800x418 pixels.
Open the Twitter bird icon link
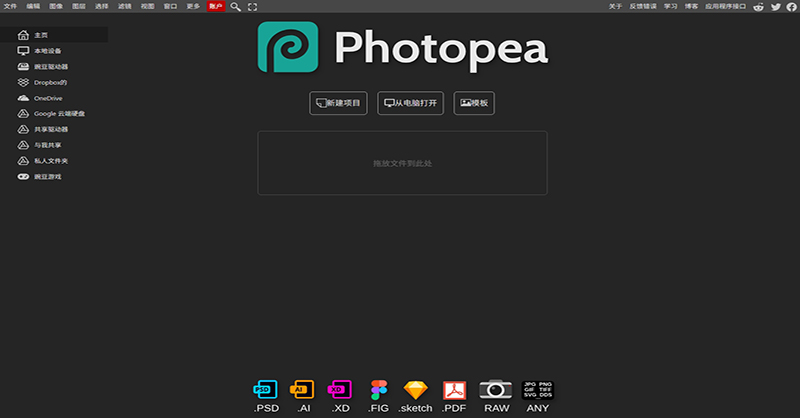[776, 7]
